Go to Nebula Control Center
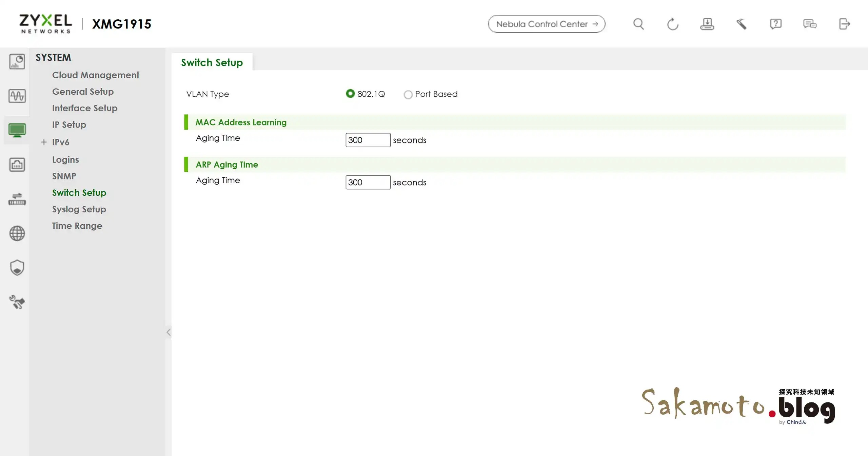 coord(546,24)
